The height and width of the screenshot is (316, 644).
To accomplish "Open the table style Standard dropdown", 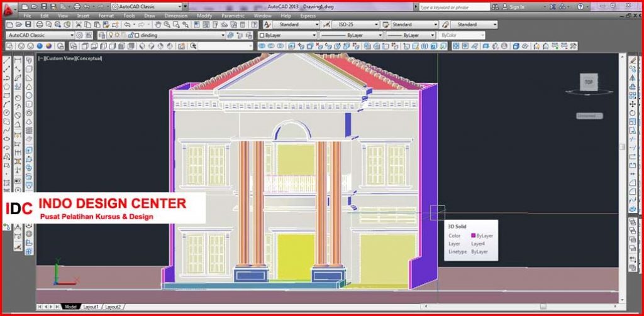I will [x=414, y=25].
